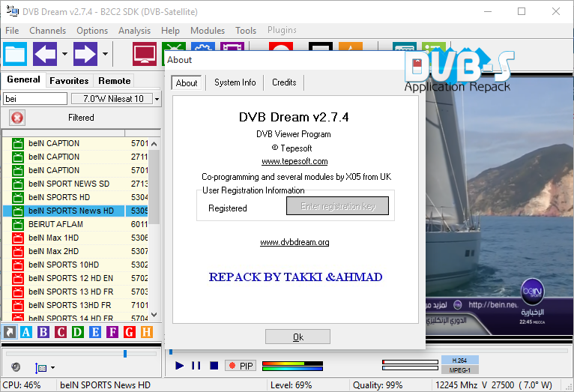This screenshot has width=574, height=392.
Task: Open the Tools menu
Action: pos(246,31)
